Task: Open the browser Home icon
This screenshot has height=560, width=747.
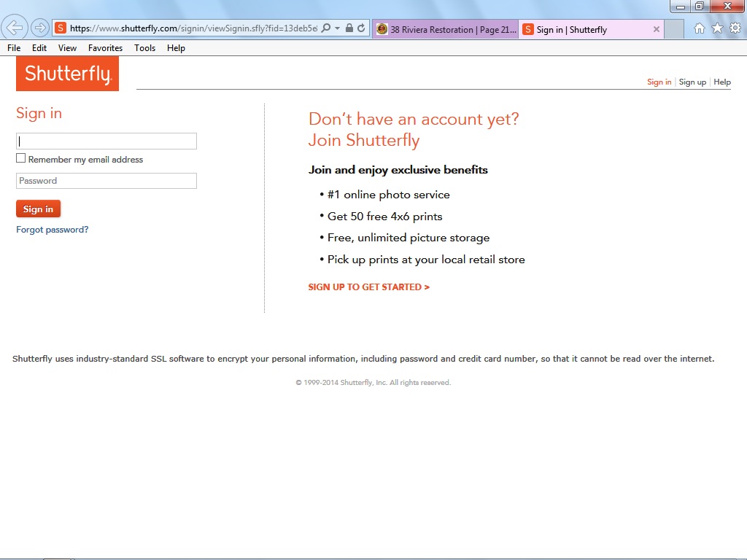Action: [x=700, y=28]
